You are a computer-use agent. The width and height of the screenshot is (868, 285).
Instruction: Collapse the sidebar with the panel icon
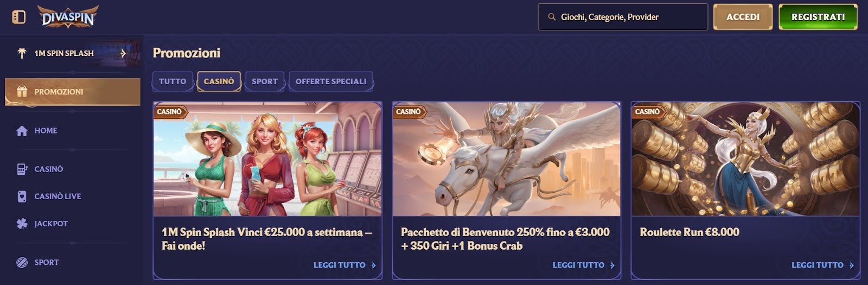click(19, 17)
